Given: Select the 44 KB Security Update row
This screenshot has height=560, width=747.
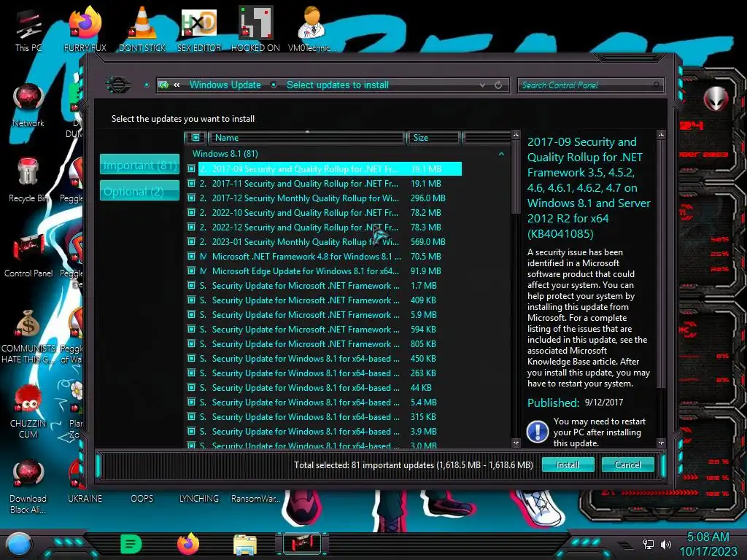Looking at the screenshot, I should point(325,388).
